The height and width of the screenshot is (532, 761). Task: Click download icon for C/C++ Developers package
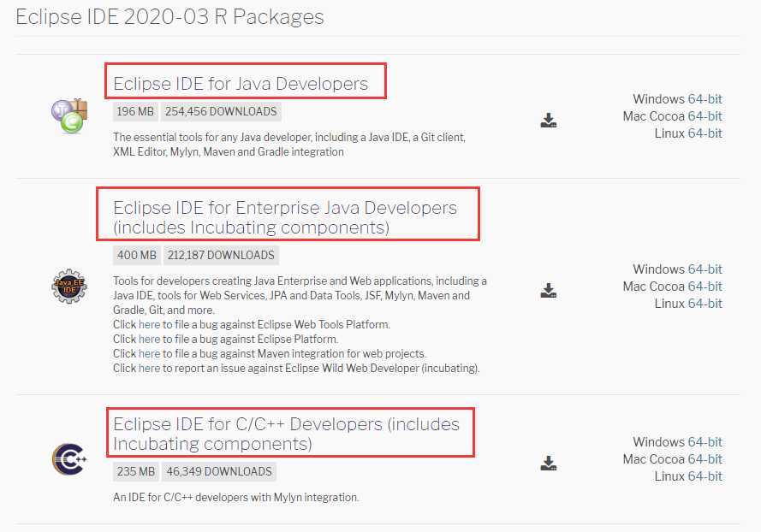pyautogui.click(x=549, y=463)
